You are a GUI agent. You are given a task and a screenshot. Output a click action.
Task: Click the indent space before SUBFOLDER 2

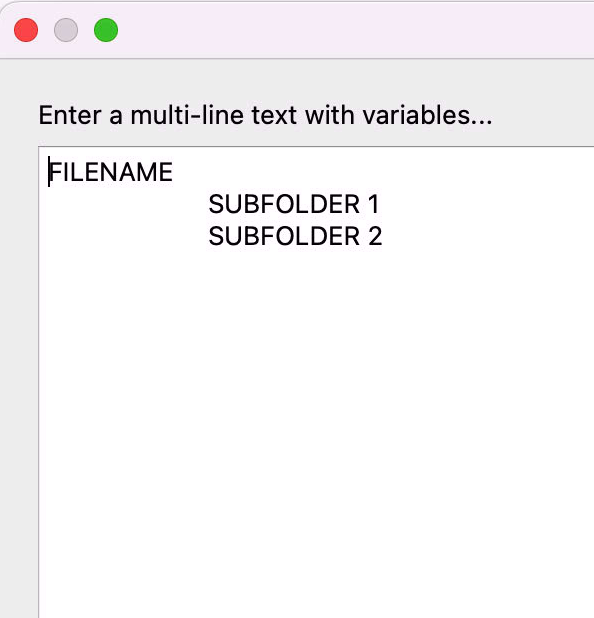[x=128, y=236]
